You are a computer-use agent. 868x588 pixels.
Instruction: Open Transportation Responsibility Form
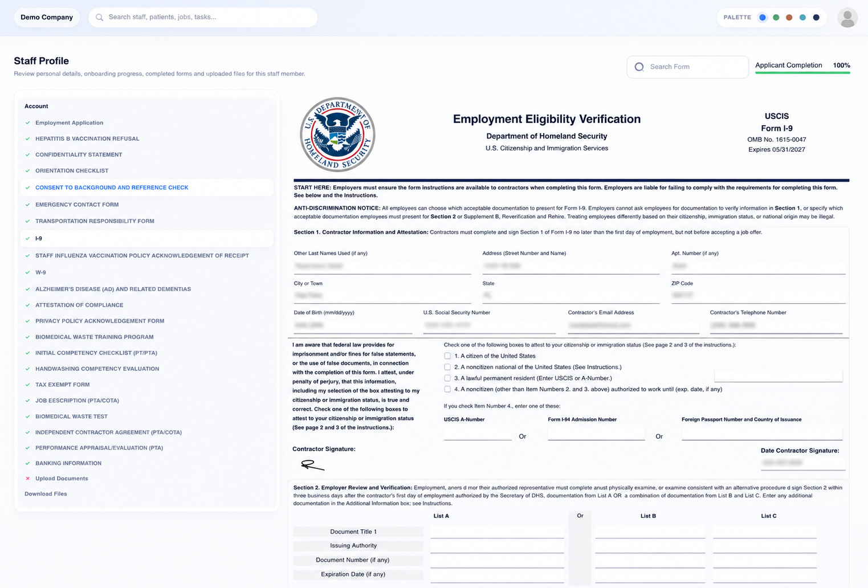[95, 221]
